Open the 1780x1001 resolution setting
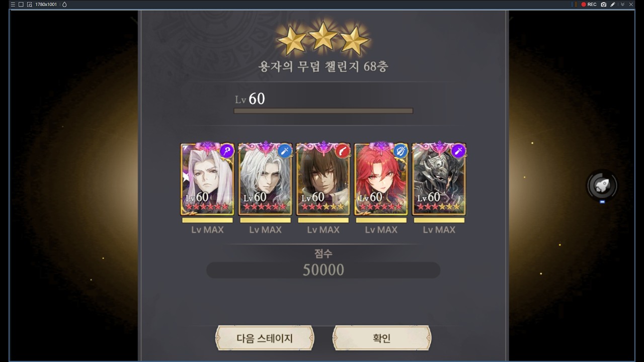644x362 pixels. (46, 4)
